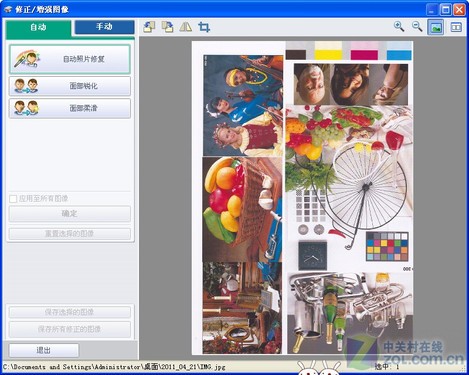
Task: Click the 重置选择的图像 button
Action: tap(70, 234)
